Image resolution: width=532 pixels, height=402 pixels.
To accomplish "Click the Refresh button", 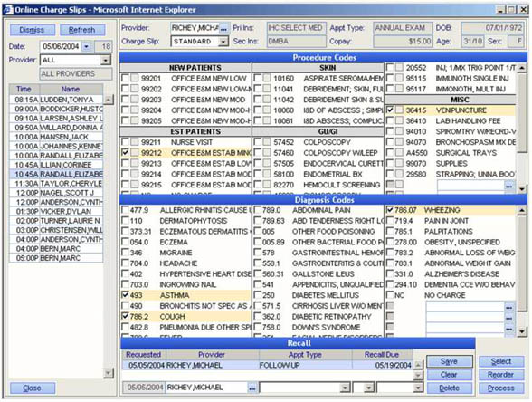I will click(x=82, y=30).
